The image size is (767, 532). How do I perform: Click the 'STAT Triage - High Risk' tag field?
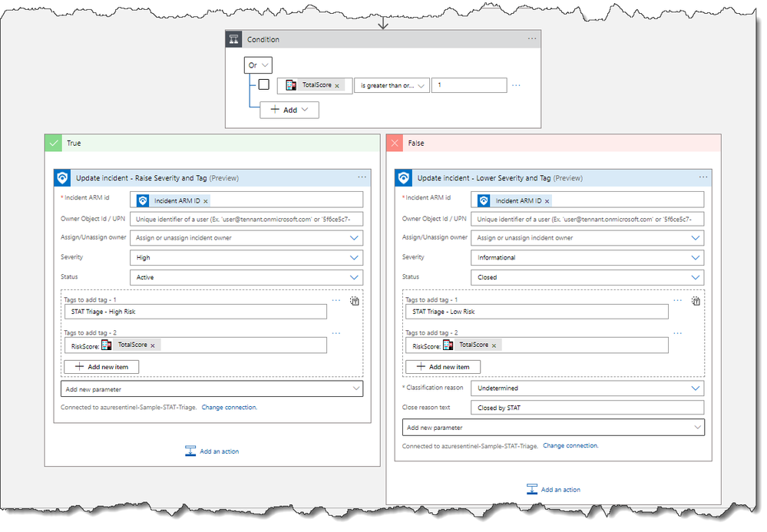[x=196, y=312]
